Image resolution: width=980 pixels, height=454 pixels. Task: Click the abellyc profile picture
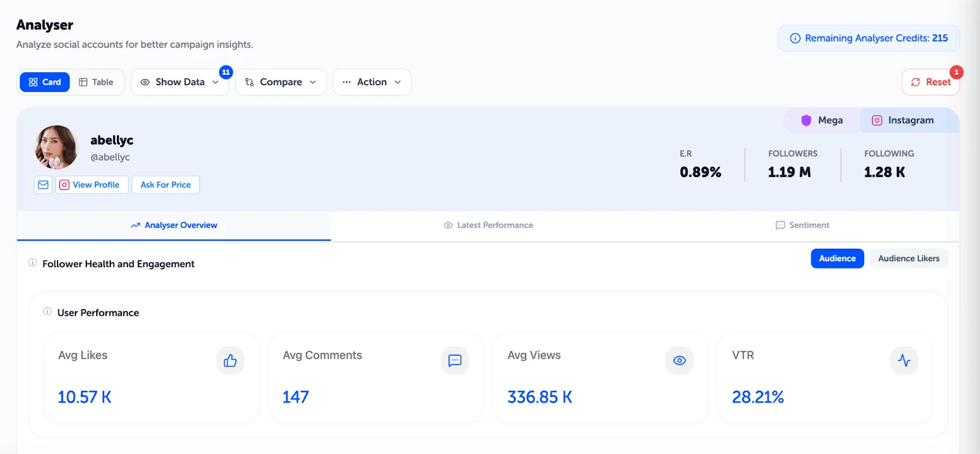pos(56,147)
